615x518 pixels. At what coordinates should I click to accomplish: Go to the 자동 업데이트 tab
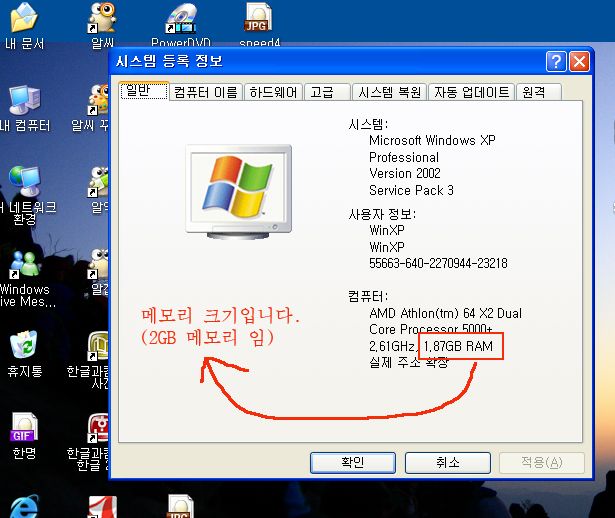[471, 93]
